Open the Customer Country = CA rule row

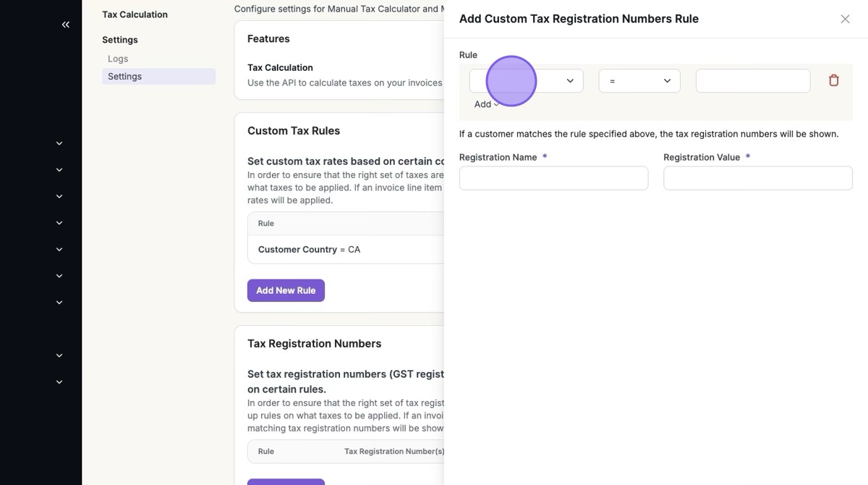coord(346,249)
